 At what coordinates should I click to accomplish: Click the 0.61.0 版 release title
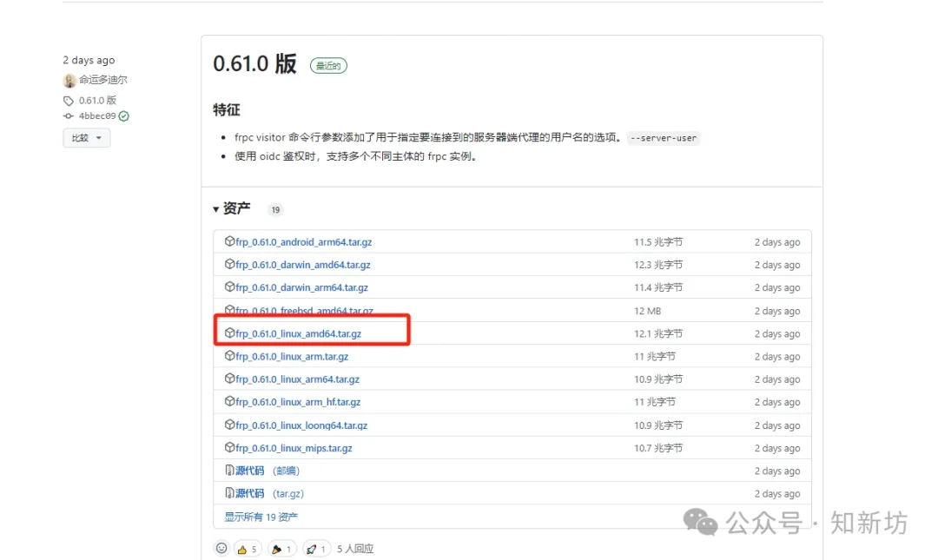(x=254, y=63)
